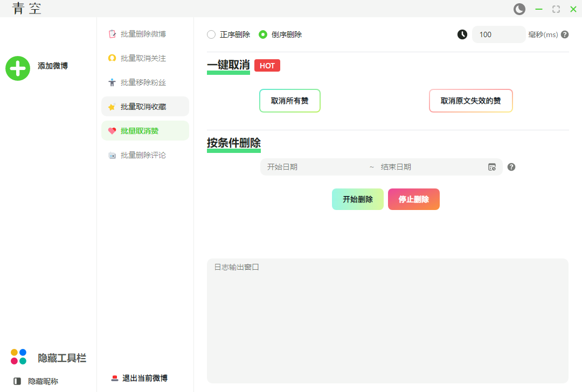The width and height of the screenshot is (582, 392).
Task: Select the 倒序删除 radio button
Action: tap(263, 34)
